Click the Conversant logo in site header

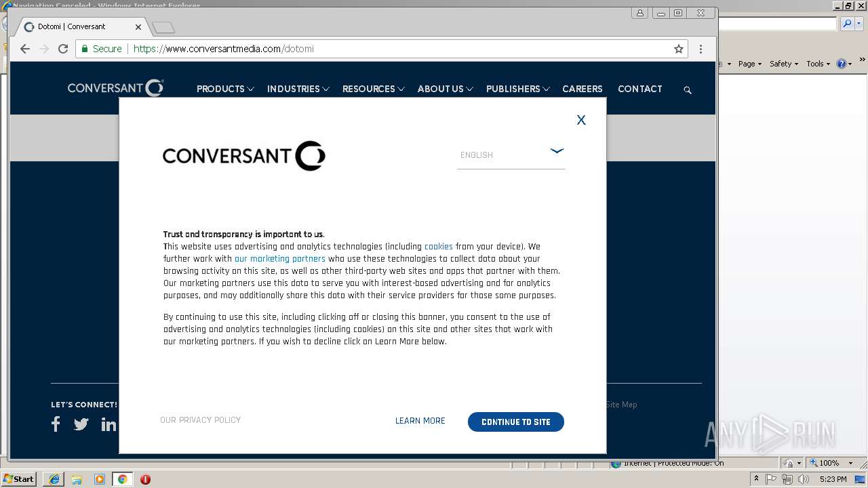[115, 88]
